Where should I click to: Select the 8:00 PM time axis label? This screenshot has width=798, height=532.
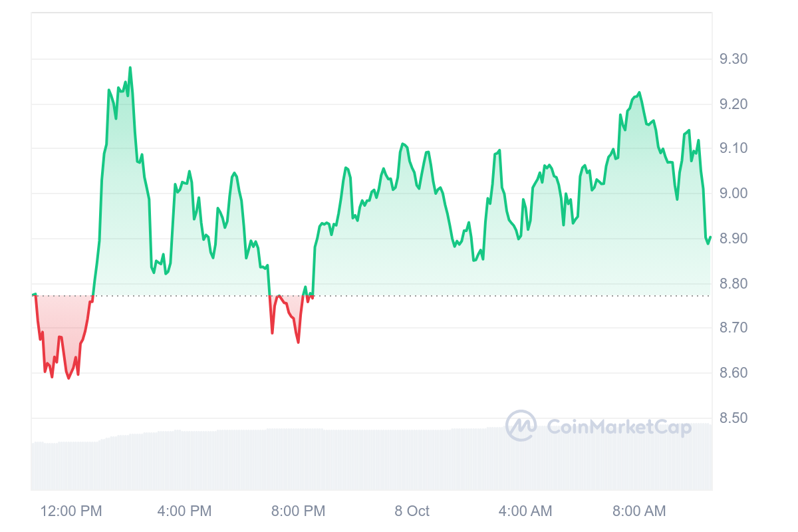coord(298,511)
